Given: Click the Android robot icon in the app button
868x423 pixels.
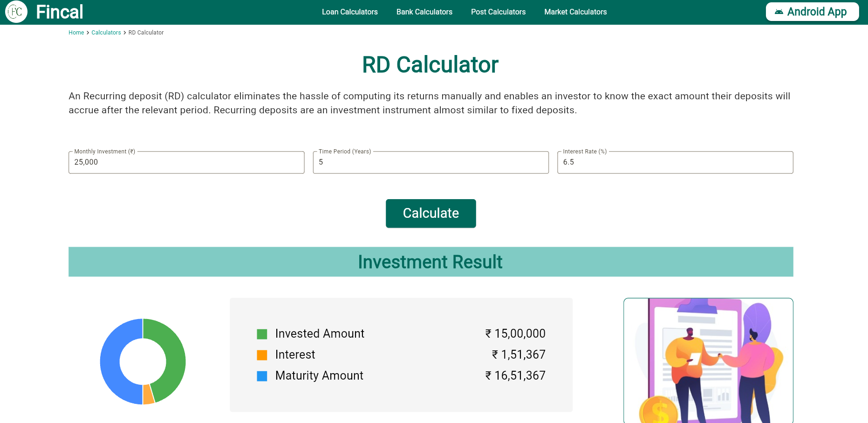Looking at the screenshot, I should click(779, 12).
